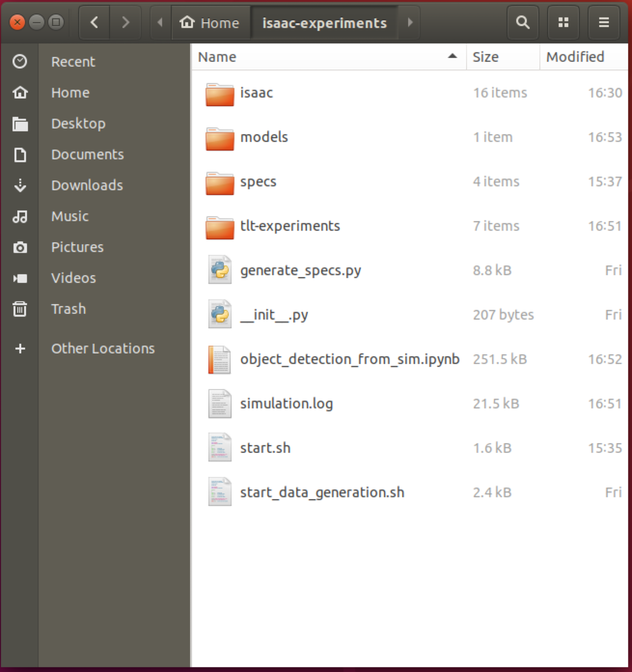Click the Videos sidebar icon

coord(20,278)
